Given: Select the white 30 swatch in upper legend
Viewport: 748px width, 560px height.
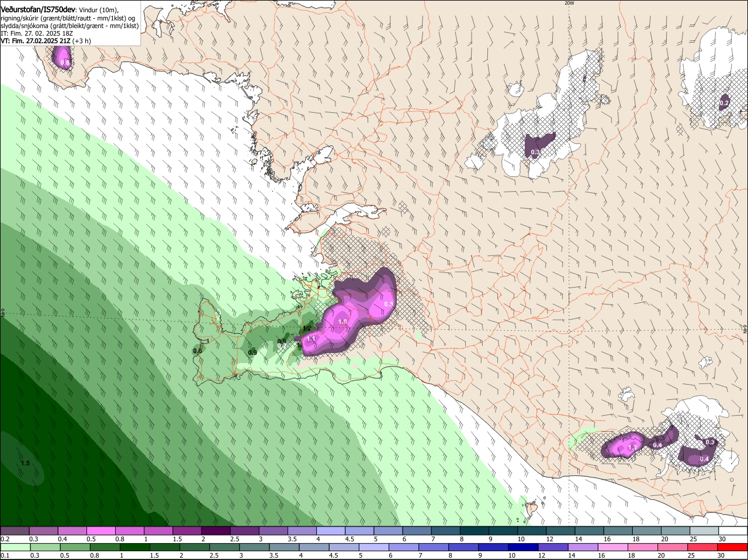Looking at the screenshot, I should (733, 530).
